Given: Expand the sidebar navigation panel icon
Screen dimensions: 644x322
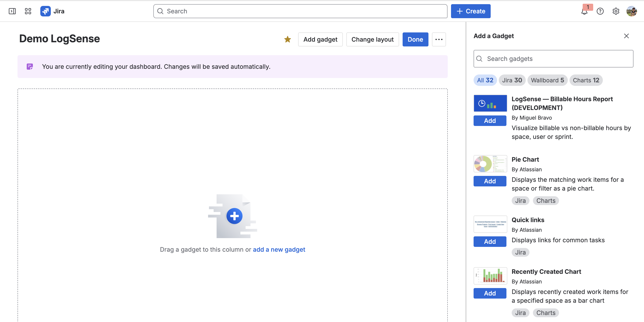Looking at the screenshot, I should 12,11.
